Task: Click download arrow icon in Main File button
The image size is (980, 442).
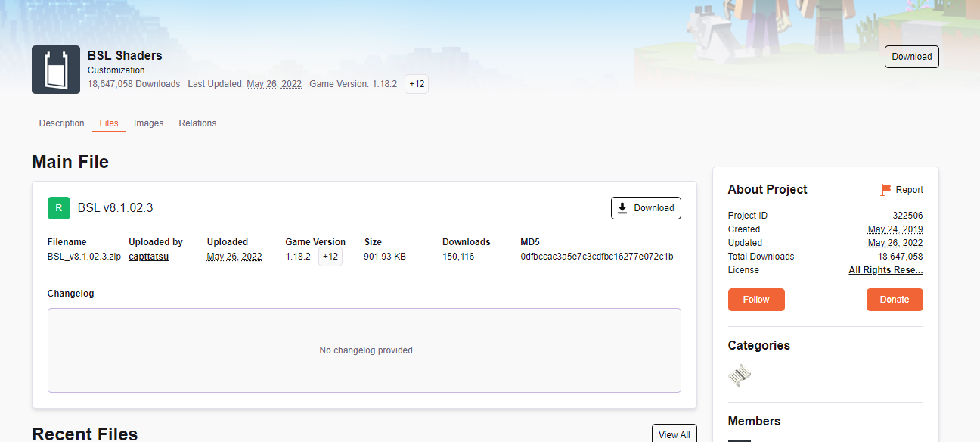Action: pos(622,208)
